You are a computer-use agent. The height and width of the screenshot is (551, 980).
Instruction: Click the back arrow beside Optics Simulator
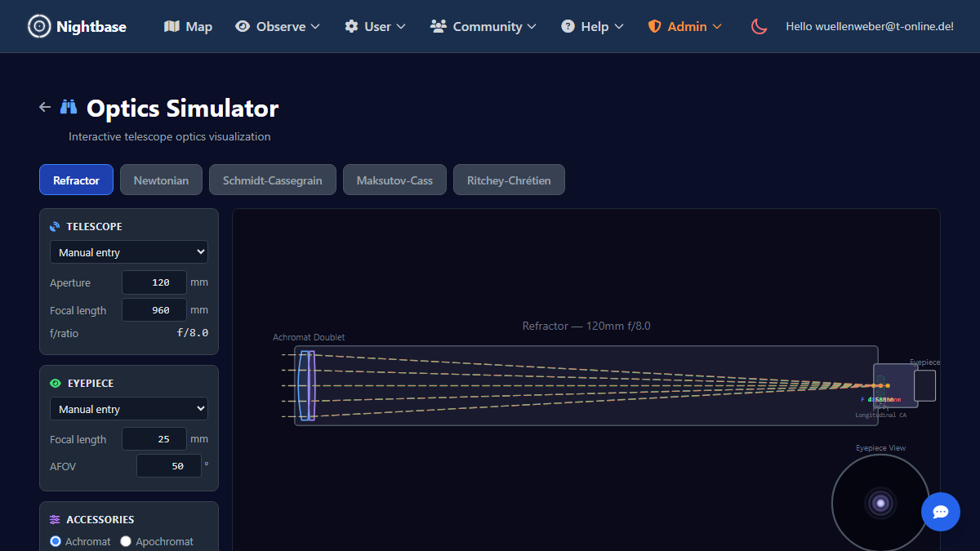(45, 107)
